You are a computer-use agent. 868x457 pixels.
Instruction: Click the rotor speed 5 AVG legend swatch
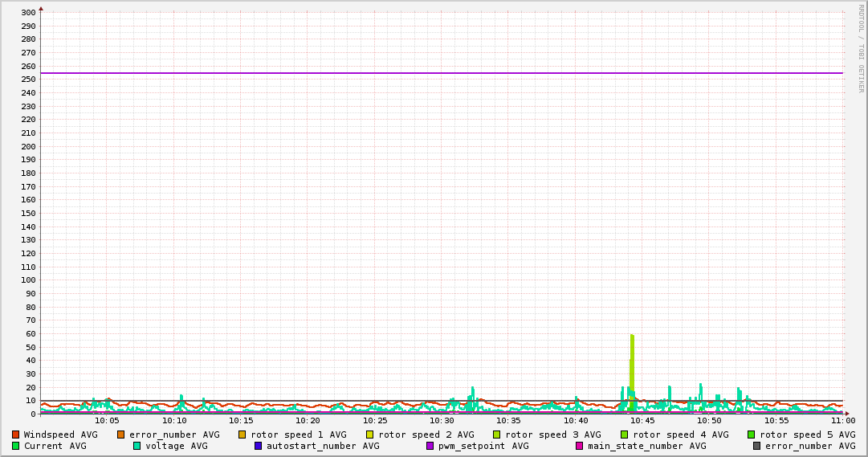(x=752, y=435)
